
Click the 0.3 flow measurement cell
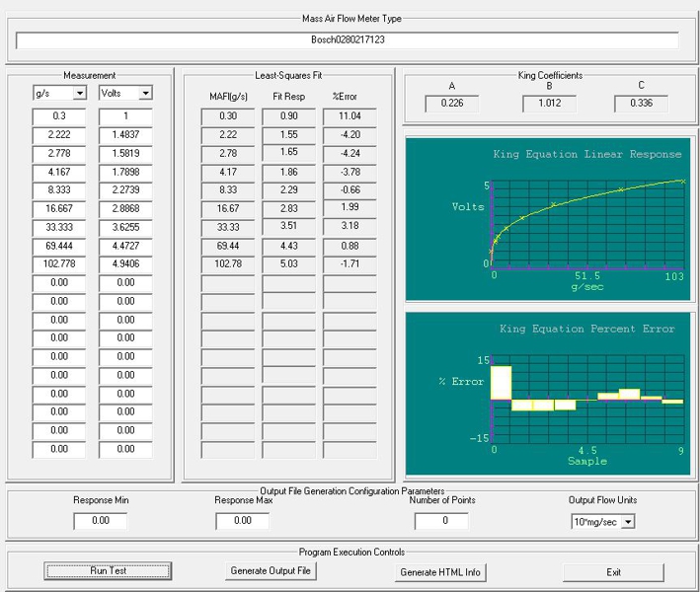tap(59, 115)
